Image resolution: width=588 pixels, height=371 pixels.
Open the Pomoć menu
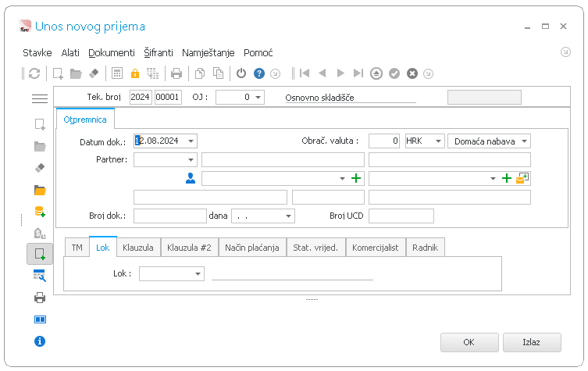[258, 53]
